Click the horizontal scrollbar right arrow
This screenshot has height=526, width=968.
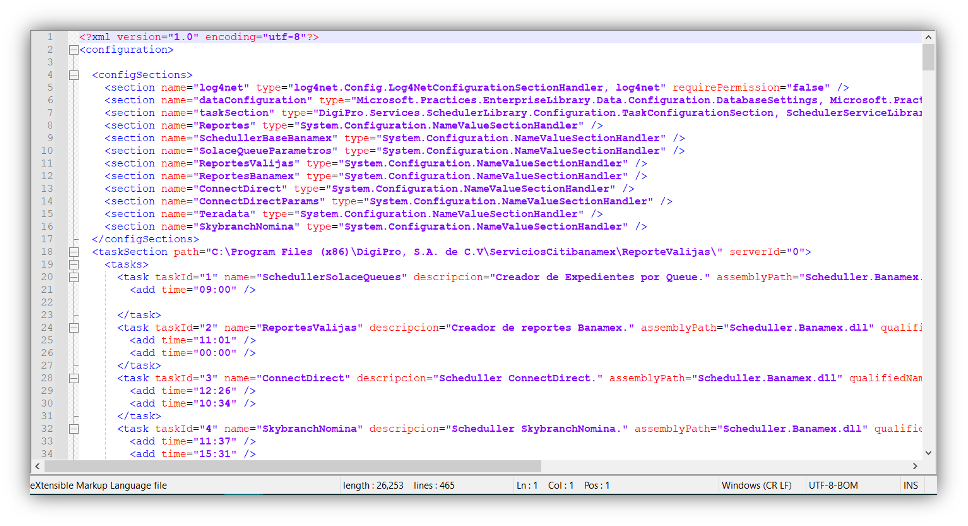pos(915,466)
